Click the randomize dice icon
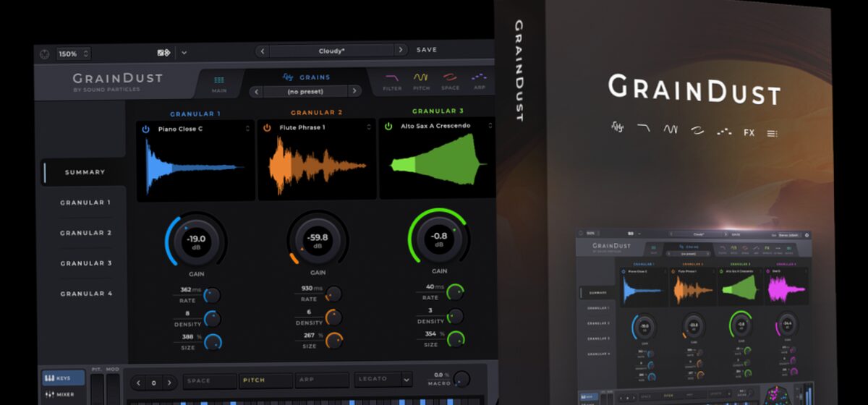This screenshot has height=405, width=868. click(x=163, y=53)
